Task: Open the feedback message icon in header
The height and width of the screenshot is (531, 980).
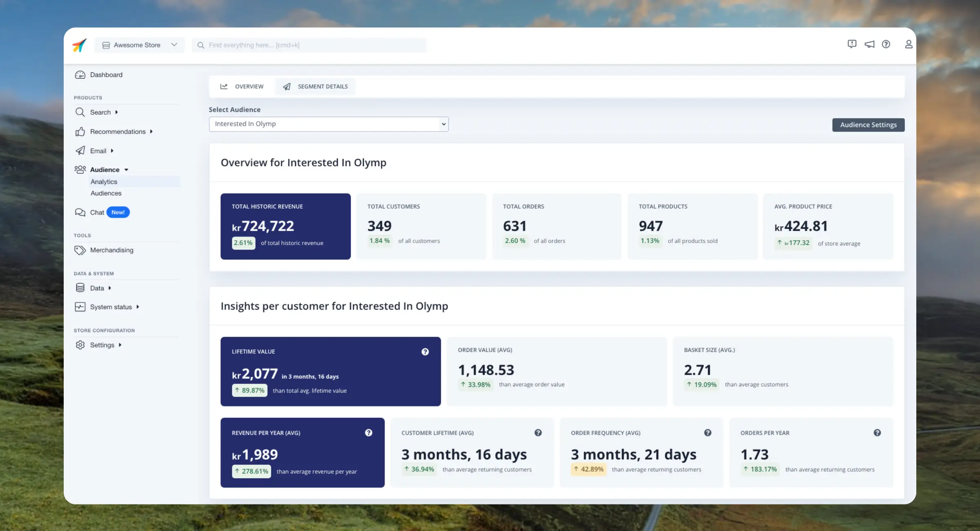Action: click(x=852, y=44)
